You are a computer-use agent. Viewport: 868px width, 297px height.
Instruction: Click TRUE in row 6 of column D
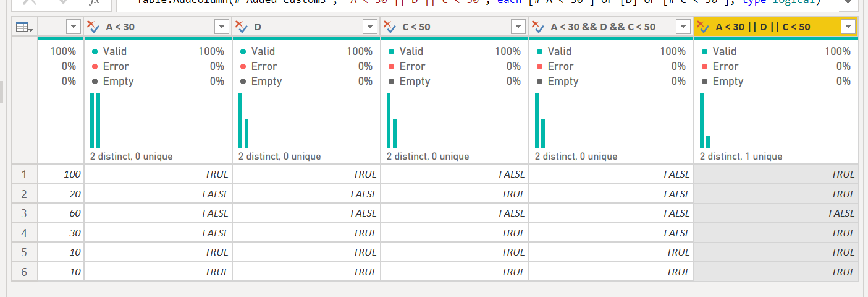click(x=306, y=272)
